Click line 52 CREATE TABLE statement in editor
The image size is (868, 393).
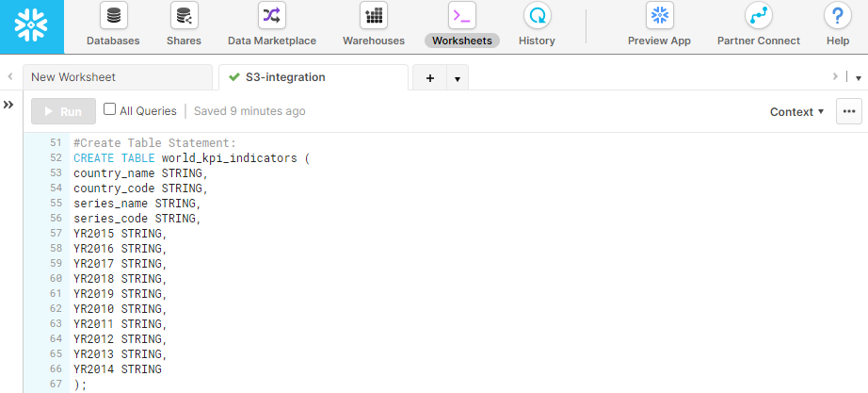click(x=188, y=158)
